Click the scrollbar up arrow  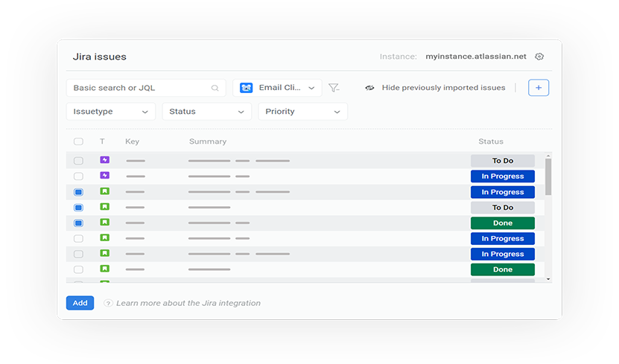point(548,156)
